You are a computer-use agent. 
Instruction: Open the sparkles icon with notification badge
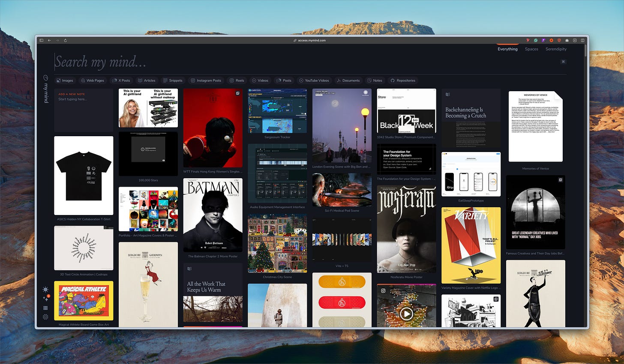45,299
